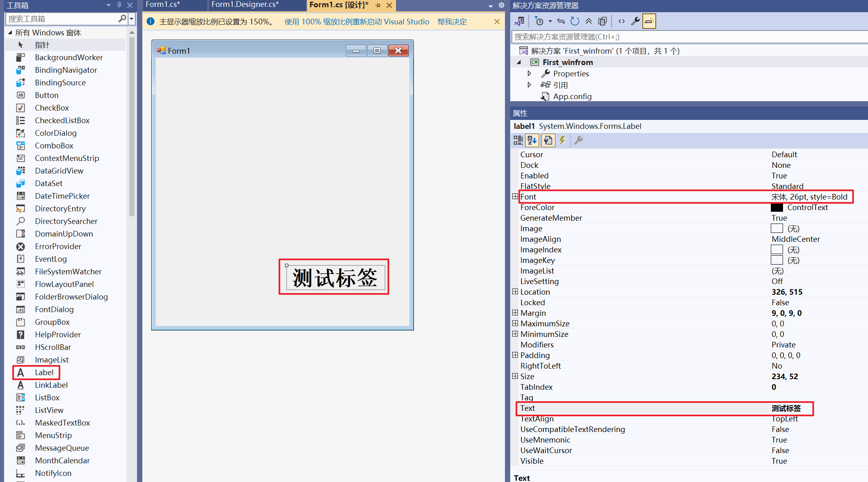Click Refresh icon in Solution Explorer toolbar
Image resolution: width=868 pixels, height=482 pixels.
[574, 21]
